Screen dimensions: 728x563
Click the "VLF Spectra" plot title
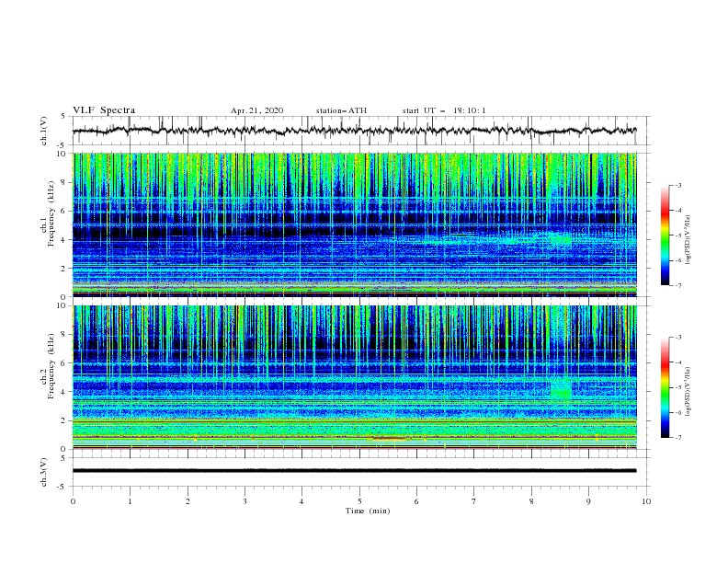point(104,110)
